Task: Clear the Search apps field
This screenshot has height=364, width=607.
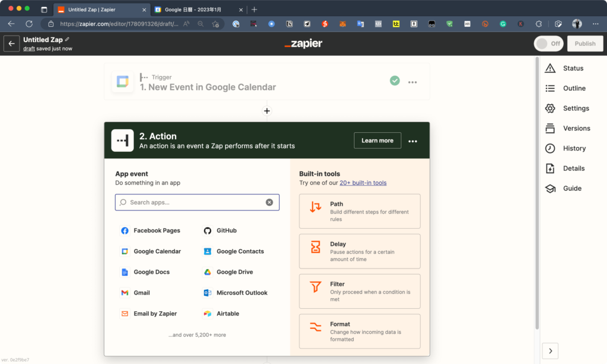Action: 270,203
